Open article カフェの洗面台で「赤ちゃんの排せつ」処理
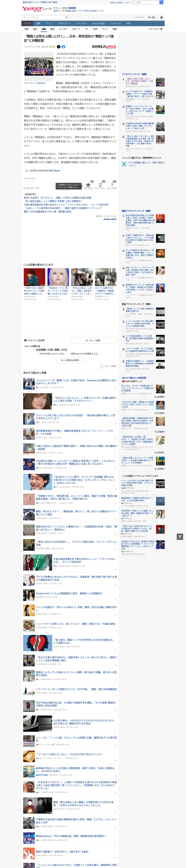Screen dimensions: 186x868 tap(76, 609)
